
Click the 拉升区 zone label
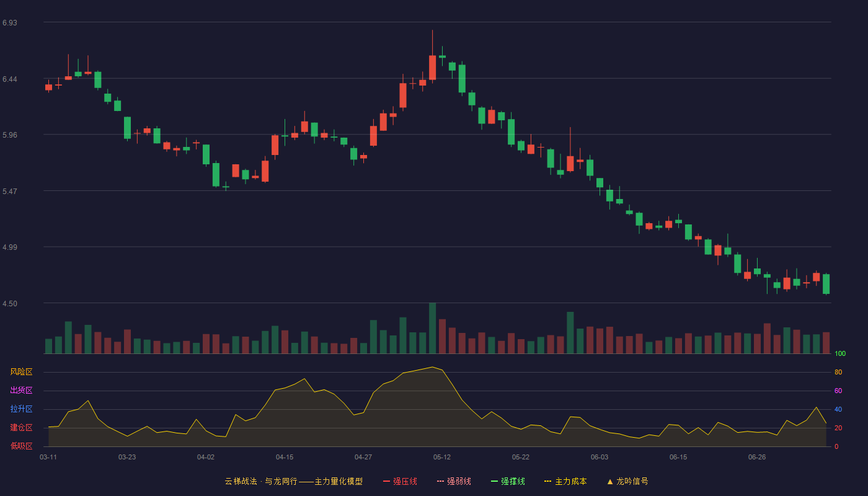click(21, 409)
